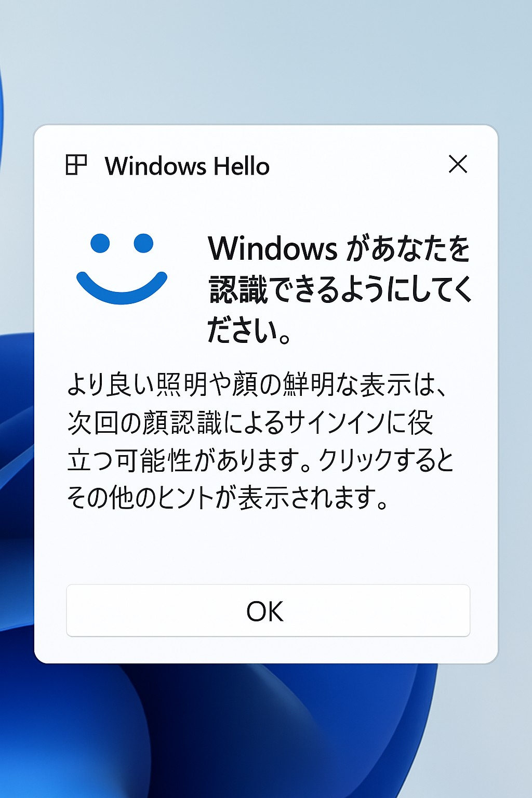This screenshot has height=798, width=532.
Task: Click the curved smile of the face icon
Action: [x=122, y=288]
